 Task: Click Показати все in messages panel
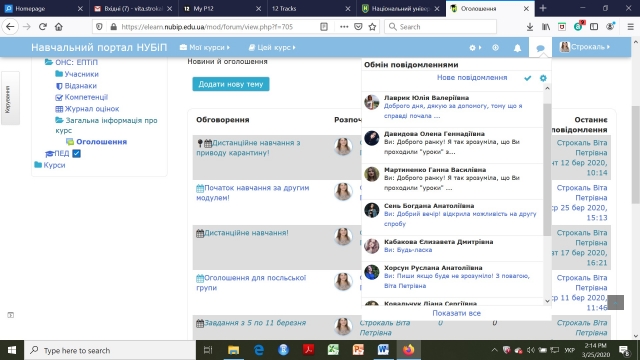pyautogui.click(x=456, y=313)
